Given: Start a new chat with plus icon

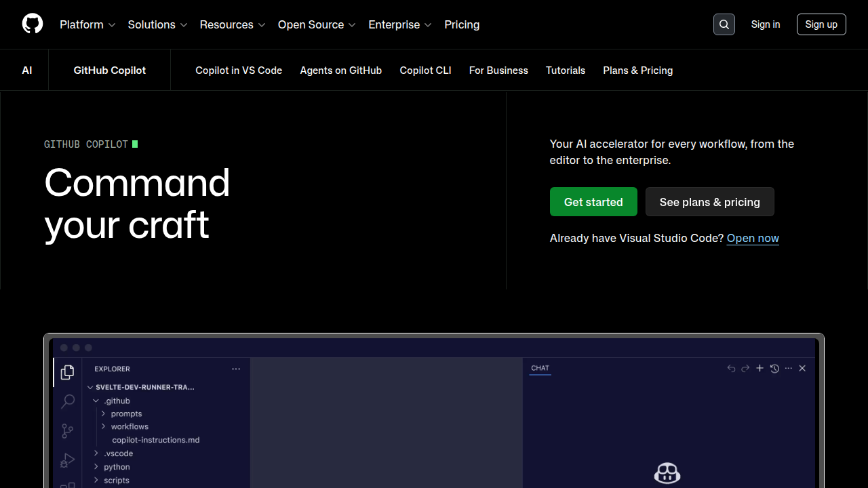Looking at the screenshot, I should pyautogui.click(x=760, y=368).
